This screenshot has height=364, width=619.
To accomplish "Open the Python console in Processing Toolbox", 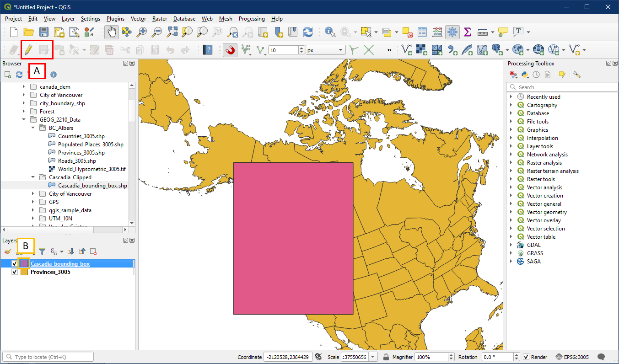I will point(525,75).
